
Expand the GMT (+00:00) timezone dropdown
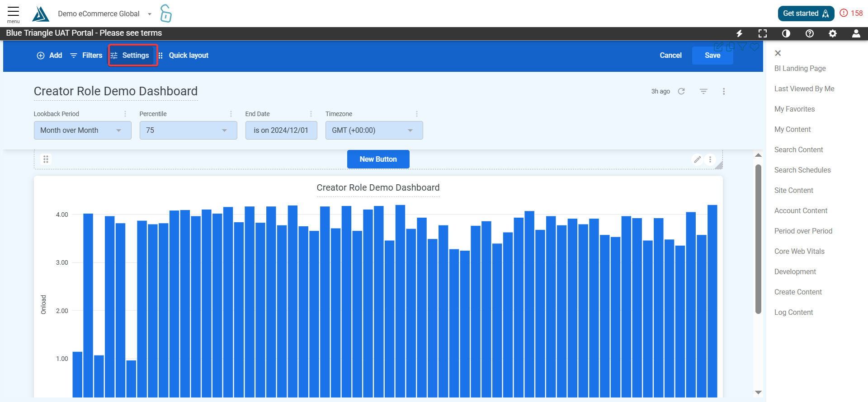(374, 131)
